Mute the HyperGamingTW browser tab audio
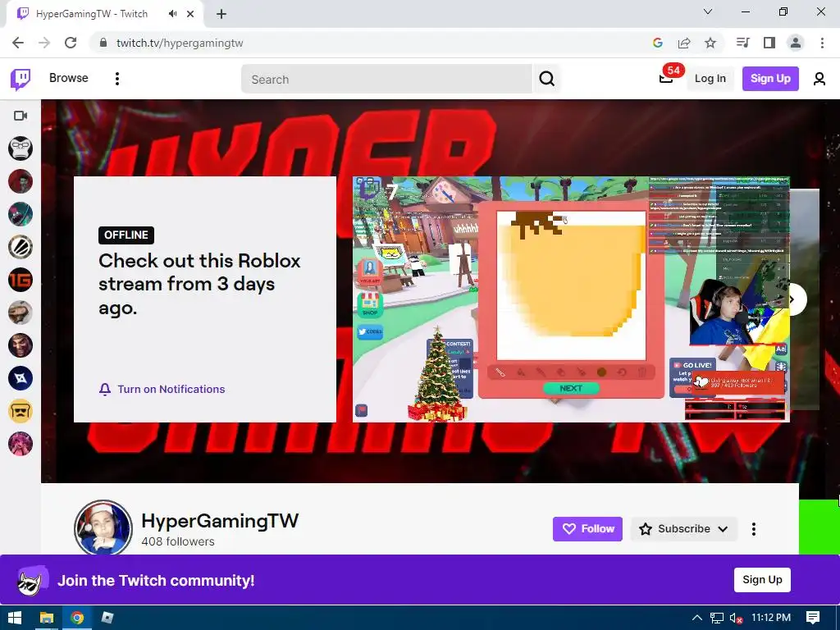Screen dimensions: 840x630 [172, 14]
